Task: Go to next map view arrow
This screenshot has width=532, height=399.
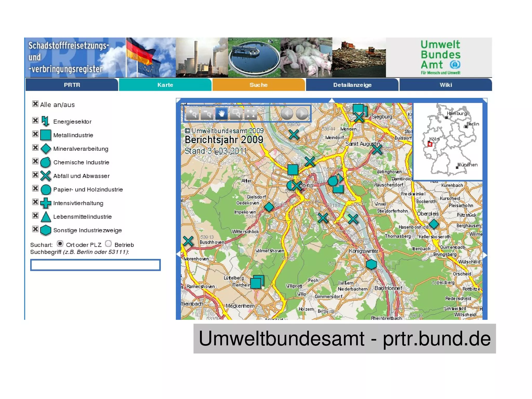Action: click(x=302, y=114)
